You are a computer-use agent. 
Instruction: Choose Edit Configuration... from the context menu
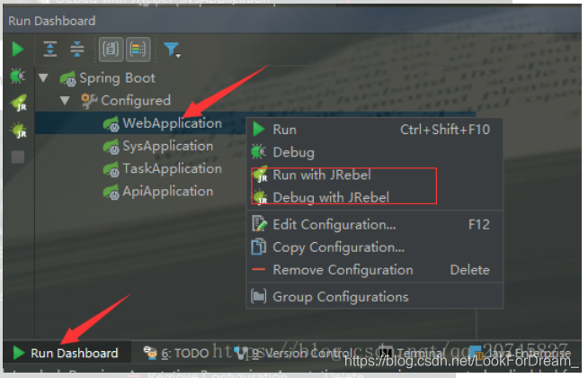click(x=374, y=224)
